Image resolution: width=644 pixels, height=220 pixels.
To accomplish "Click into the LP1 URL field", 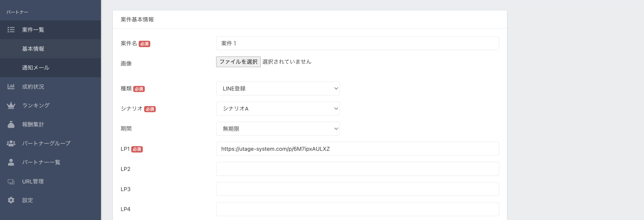I will coord(357,149).
